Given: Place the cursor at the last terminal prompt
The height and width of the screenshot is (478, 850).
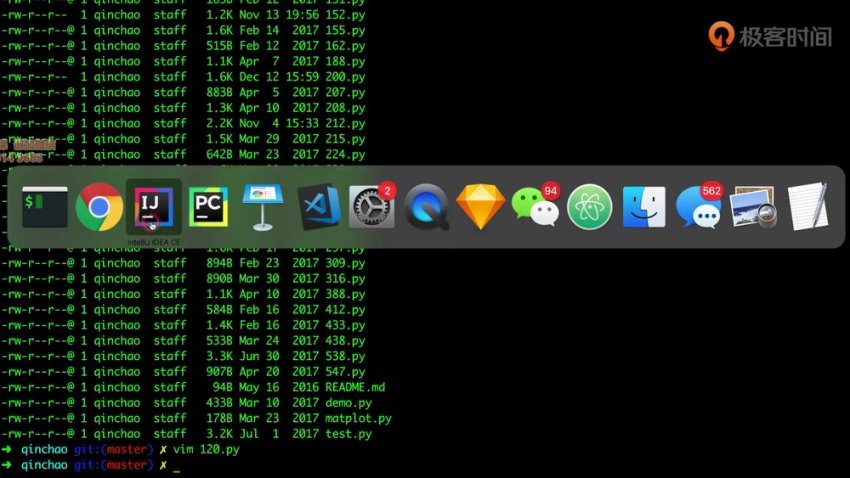Looking at the screenshot, I should (177, 466).
